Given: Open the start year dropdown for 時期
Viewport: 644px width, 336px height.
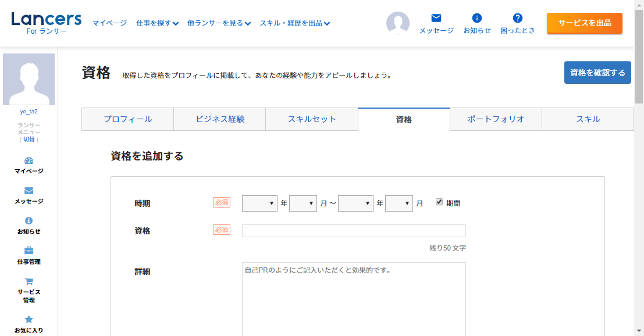Looking at the screenshot, I should tap(259, 203).
